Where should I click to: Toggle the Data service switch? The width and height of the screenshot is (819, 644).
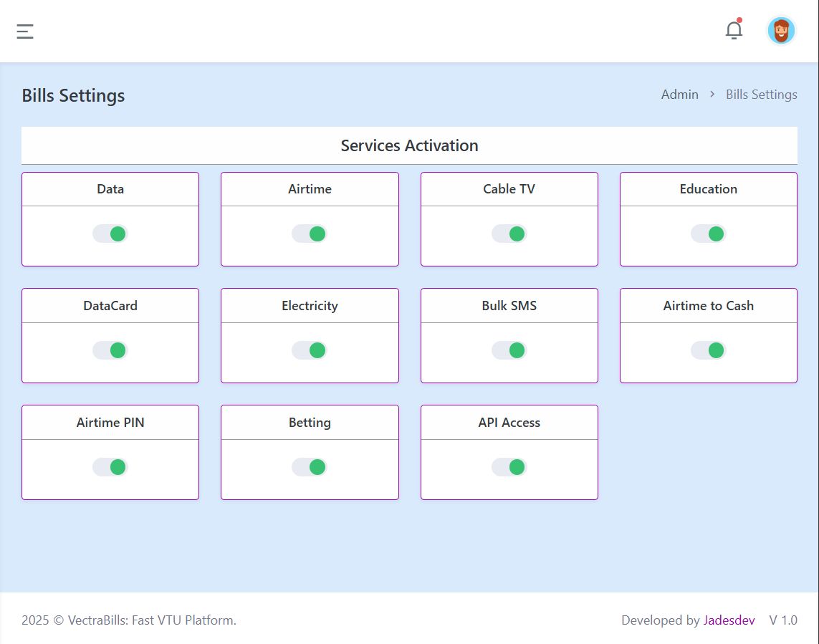point(110,234)
